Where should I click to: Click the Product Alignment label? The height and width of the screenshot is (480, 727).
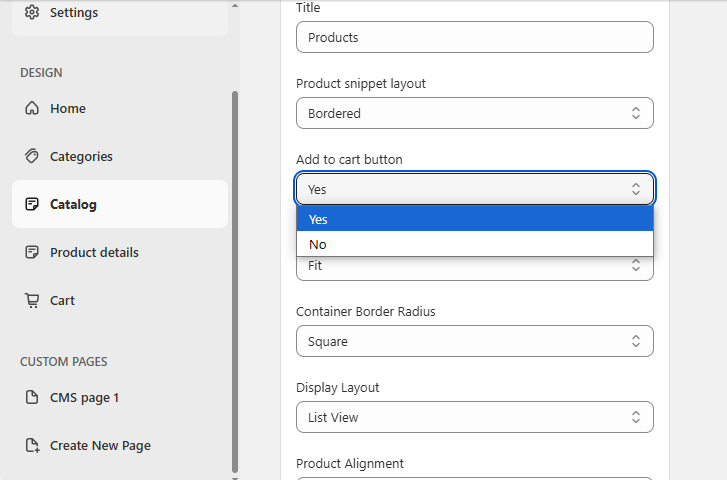click(x=350, y=463)
